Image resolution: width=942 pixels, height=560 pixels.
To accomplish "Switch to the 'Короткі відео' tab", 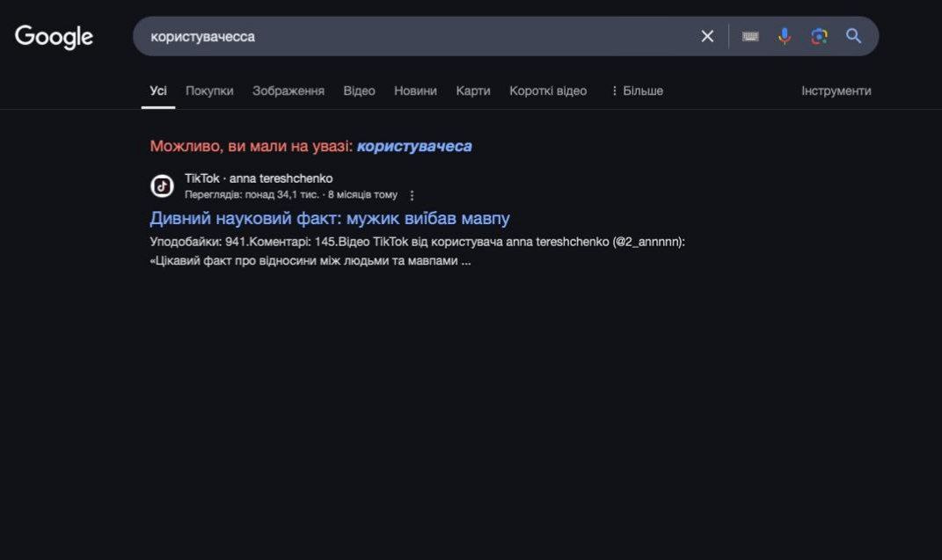I will point(548,91).
